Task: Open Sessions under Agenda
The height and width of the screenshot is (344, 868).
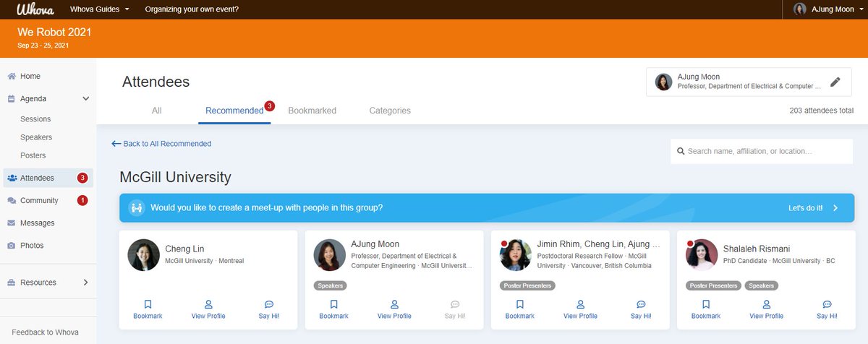Action: point(35,119)
